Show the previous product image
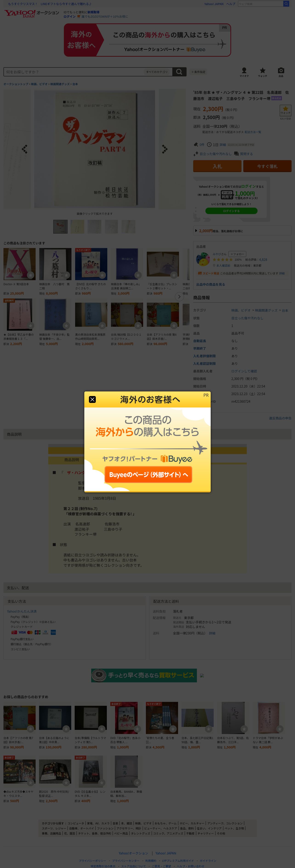The image size is (295, 868). click(24, 149)
